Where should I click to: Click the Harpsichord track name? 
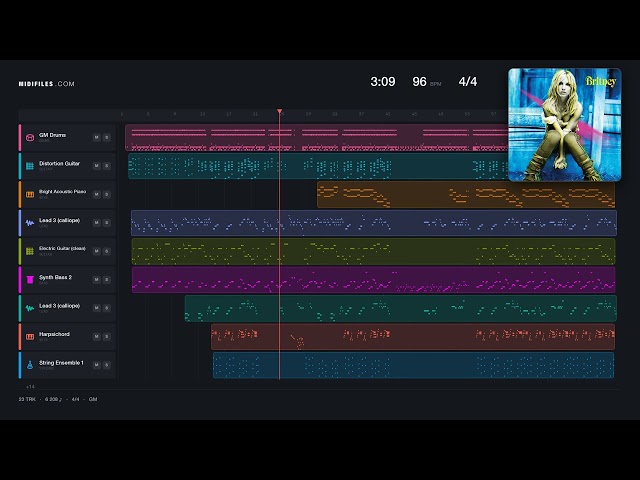click(x=54, y=334)
